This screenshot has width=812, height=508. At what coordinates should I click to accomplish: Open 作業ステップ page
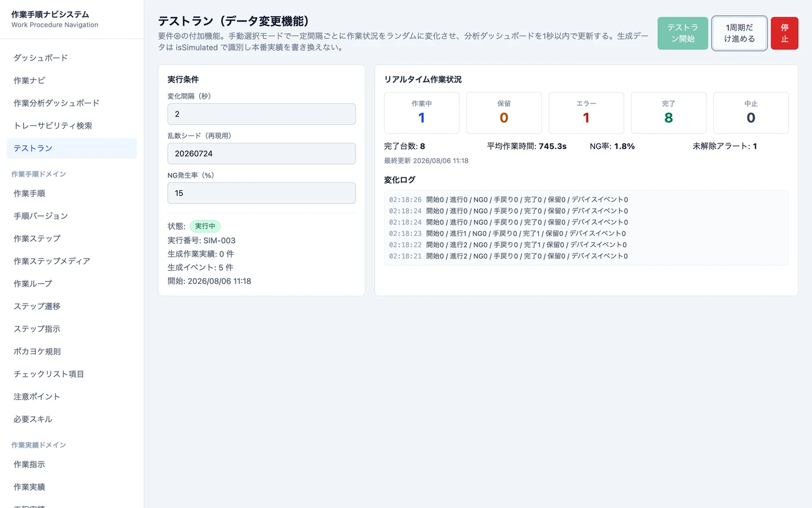(x=72, y=239)
